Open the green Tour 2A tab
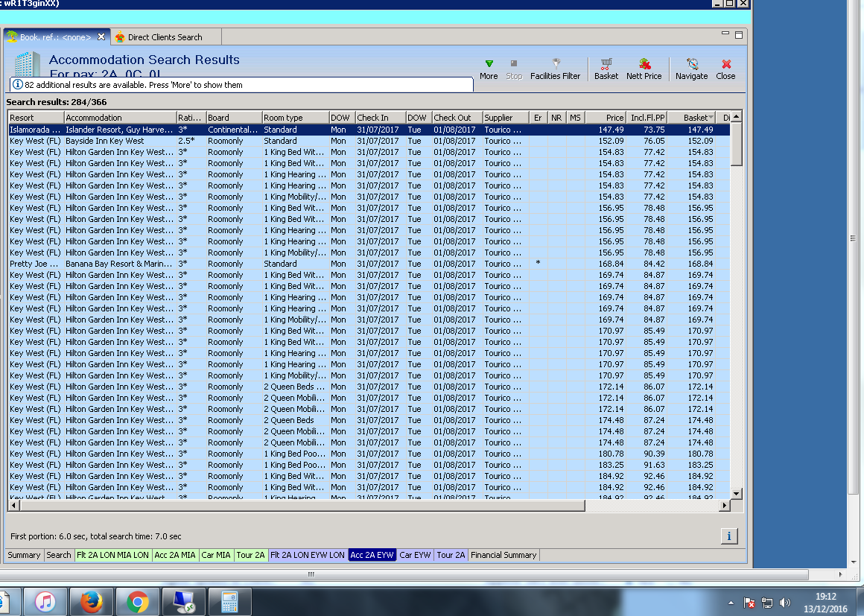Screen dimensions: 864x616 [x=251, y=555]
